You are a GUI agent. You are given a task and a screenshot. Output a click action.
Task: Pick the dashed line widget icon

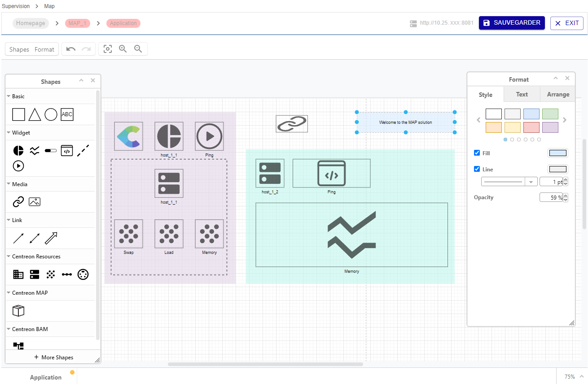coord(83,151)
